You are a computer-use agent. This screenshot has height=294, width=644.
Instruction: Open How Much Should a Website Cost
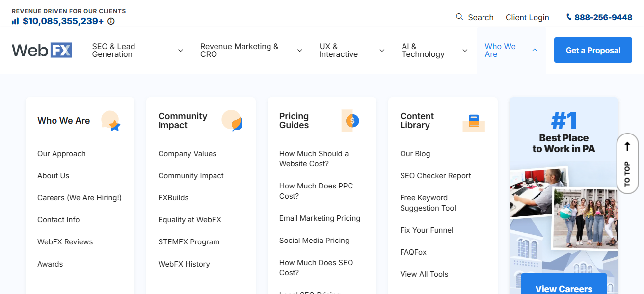[x=314, y=159]
